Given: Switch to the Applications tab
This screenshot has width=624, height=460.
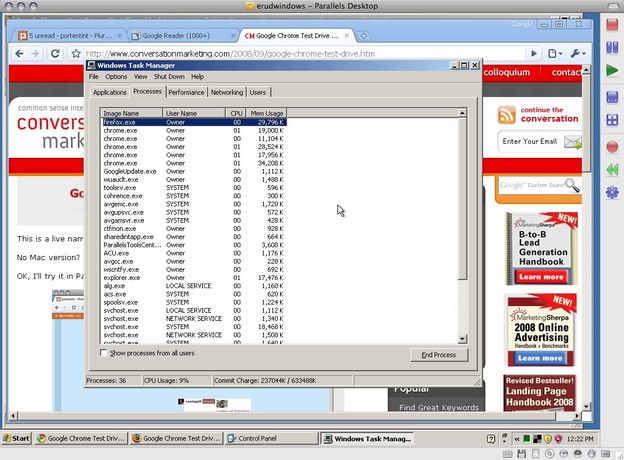Looking at the screenshot, I should (109, 92).
